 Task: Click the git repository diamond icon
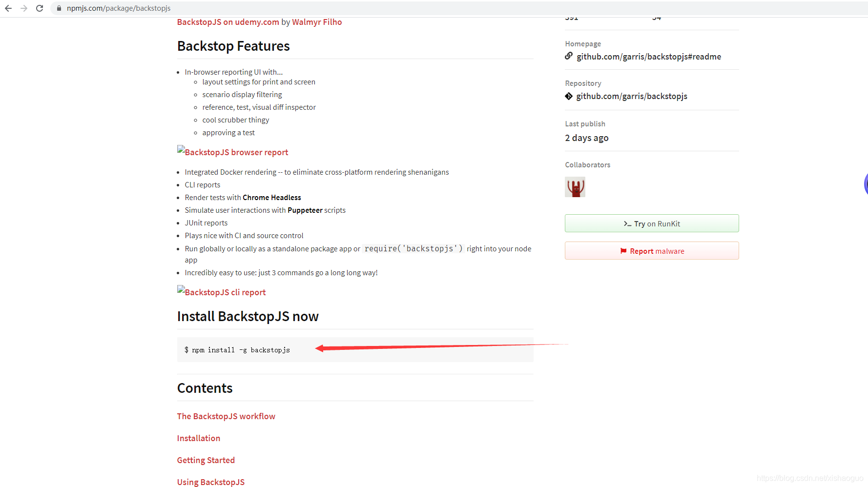point(569,96)
